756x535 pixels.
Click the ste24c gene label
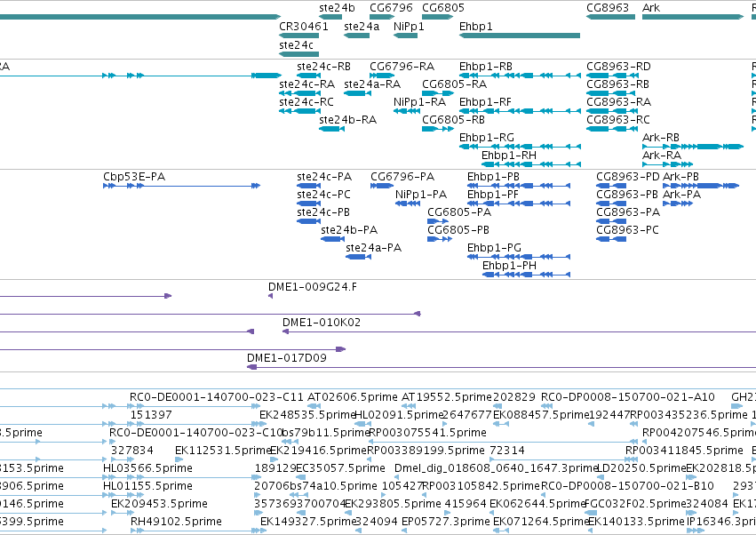point(296,44)
